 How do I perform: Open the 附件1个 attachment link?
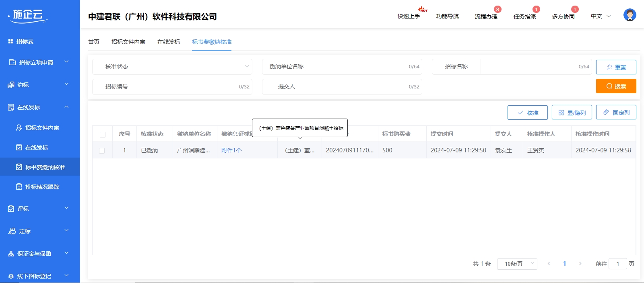click(x=231, y=150)
